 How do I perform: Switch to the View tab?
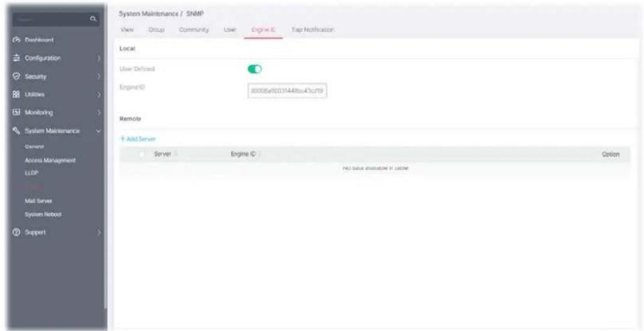[x=126, y=30]
